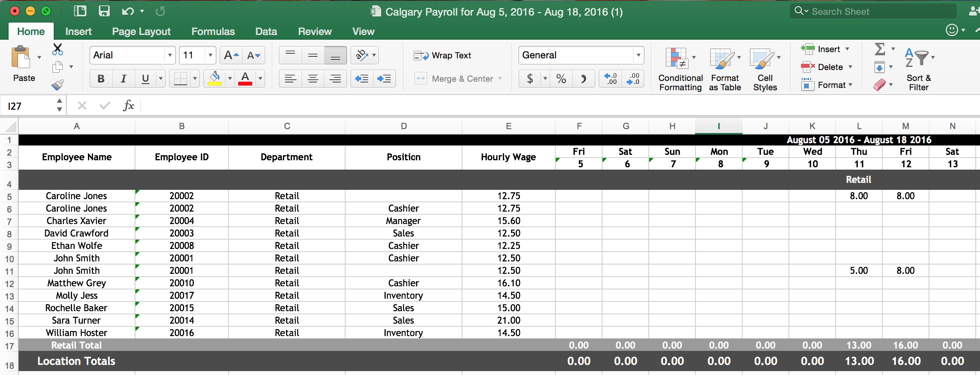Click the Borders icon
Viewport: 980px width, 375px height.
(x=180, y=79)
